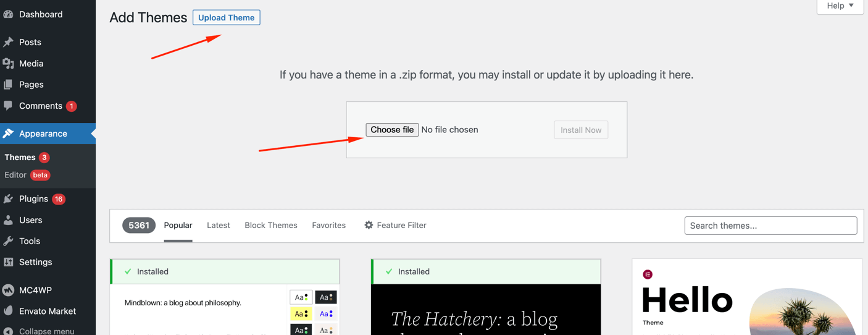
Task: Open the Envato Market menu item
Action: click(x=47, y=311)
